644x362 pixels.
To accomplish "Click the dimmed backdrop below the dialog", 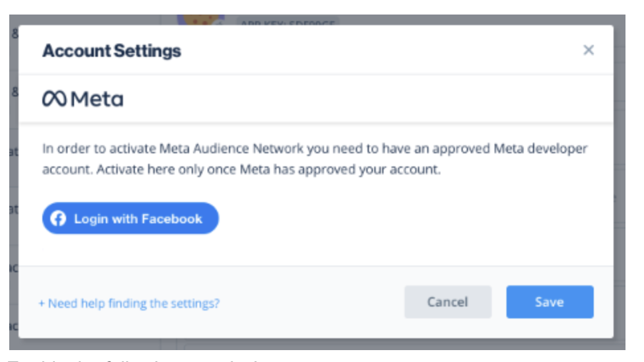I will pyautogui.click(x=331, y=344).
